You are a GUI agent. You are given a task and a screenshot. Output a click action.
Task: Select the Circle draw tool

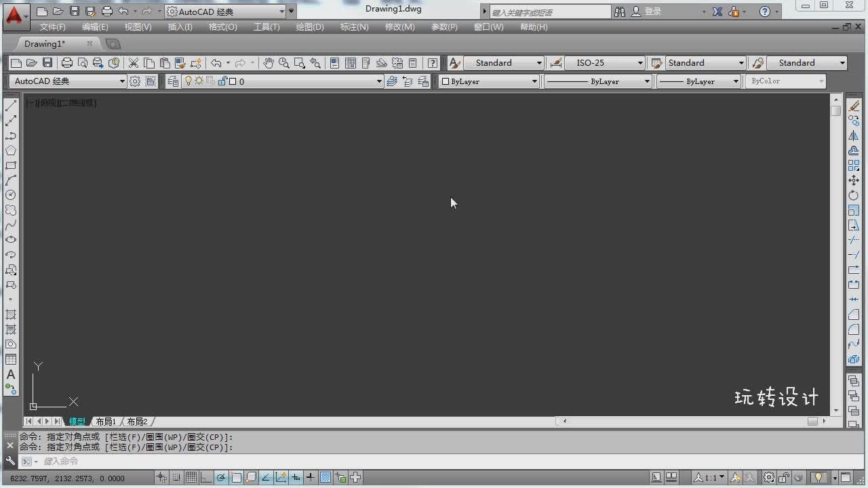(11, 195)
